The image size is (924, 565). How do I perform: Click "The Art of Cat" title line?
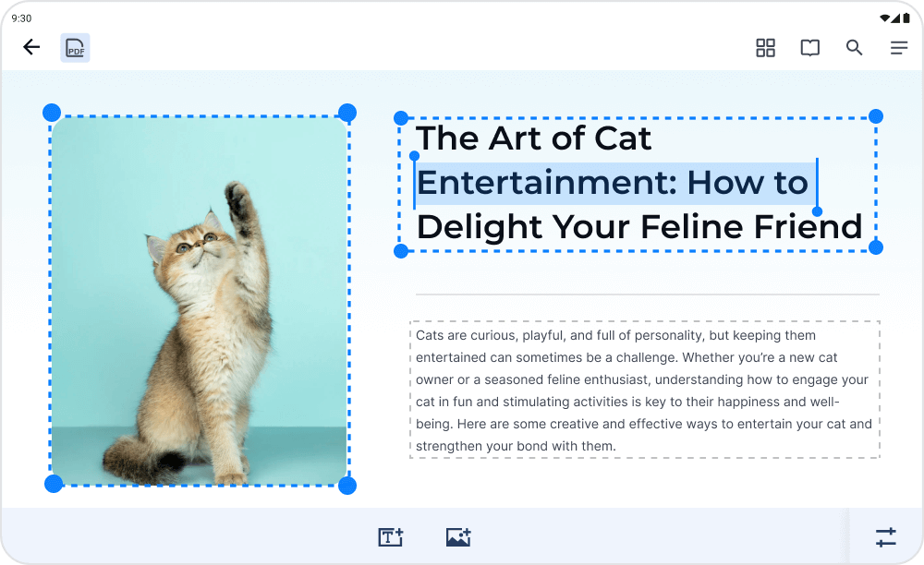click(x=534, y=138)
